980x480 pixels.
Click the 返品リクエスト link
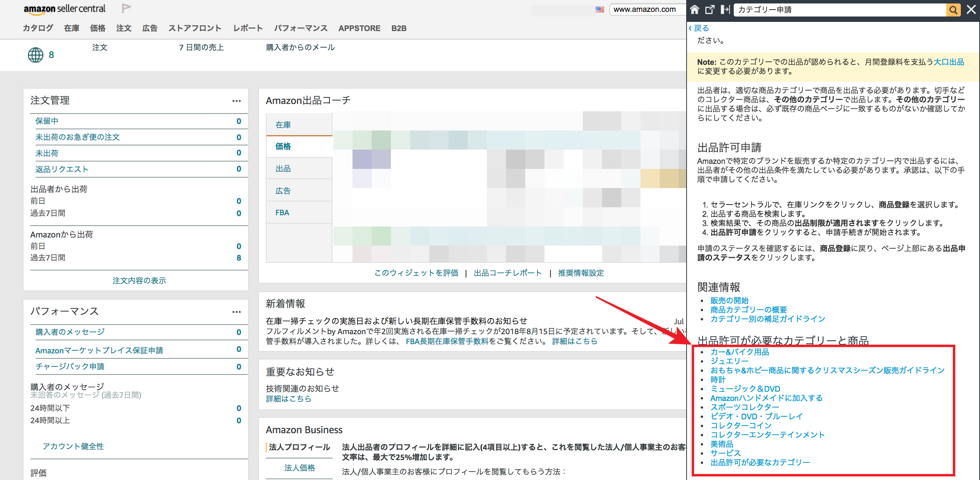(62, 169)
